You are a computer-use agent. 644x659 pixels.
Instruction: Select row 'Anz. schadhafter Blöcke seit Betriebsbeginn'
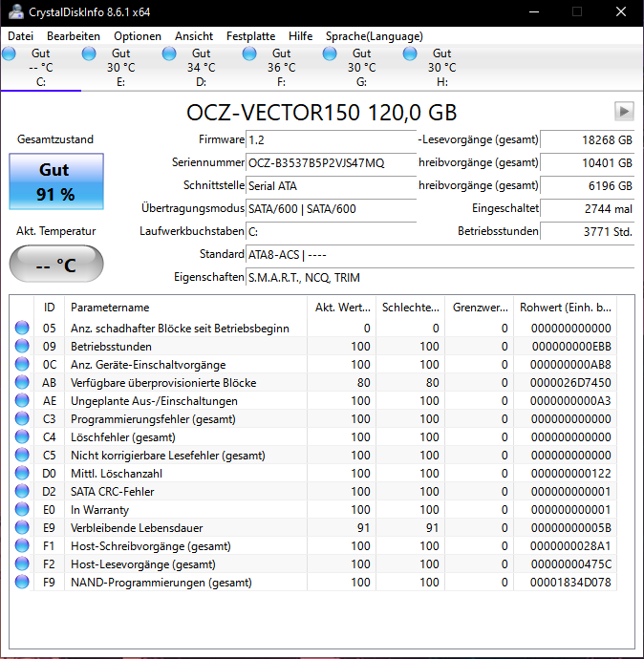[x=313, y=328]
